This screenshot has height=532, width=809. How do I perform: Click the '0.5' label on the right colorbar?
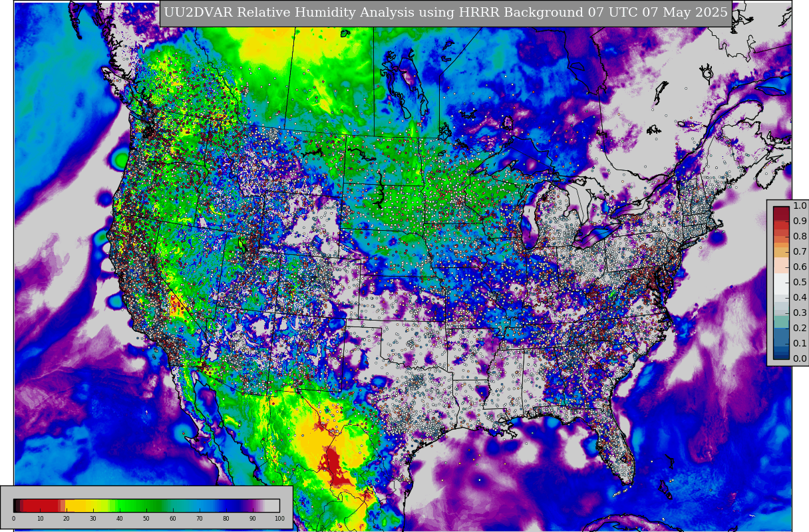(x=800, y=283)
